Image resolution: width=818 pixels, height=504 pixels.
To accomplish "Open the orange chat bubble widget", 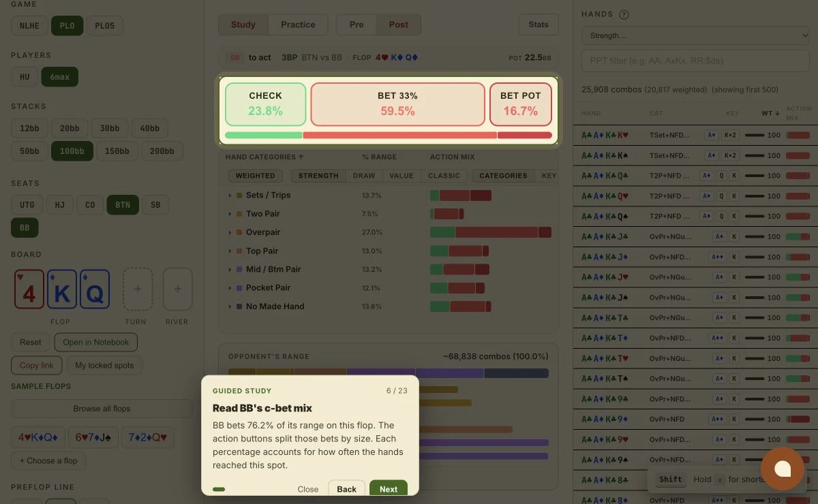I will (x=782, y=469).
